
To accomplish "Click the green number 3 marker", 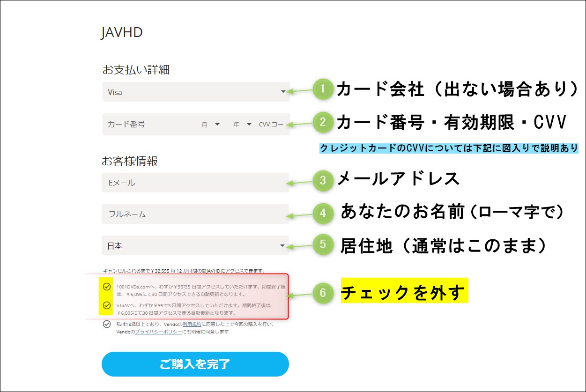I will [322, 181].
